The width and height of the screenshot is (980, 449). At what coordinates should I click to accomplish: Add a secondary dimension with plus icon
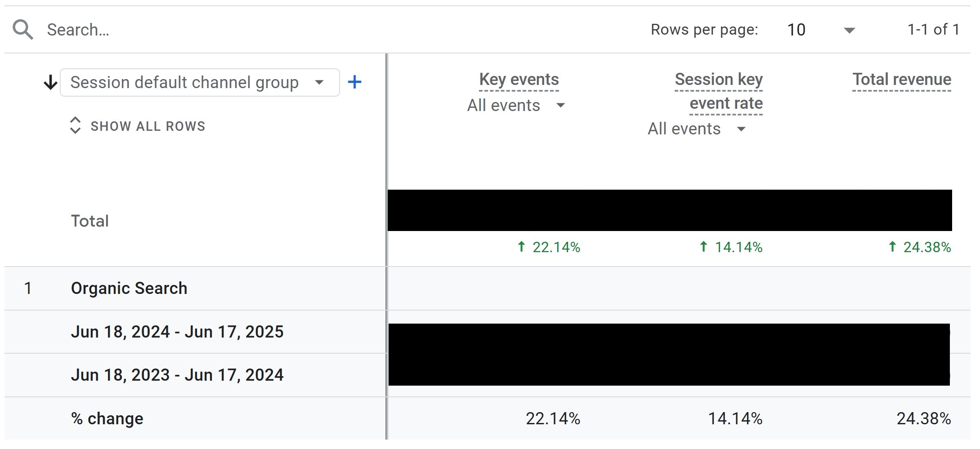click(354, 82)
